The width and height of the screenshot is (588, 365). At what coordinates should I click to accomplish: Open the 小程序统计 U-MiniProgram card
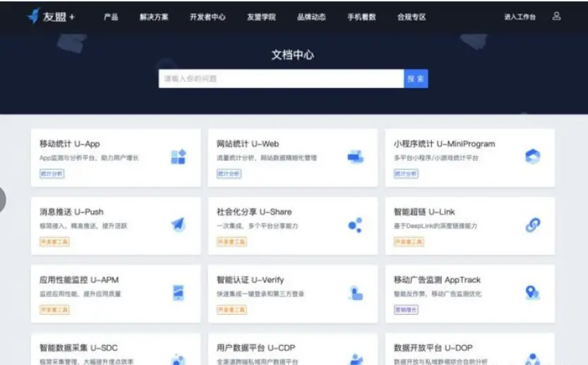[x=470, y=158]
